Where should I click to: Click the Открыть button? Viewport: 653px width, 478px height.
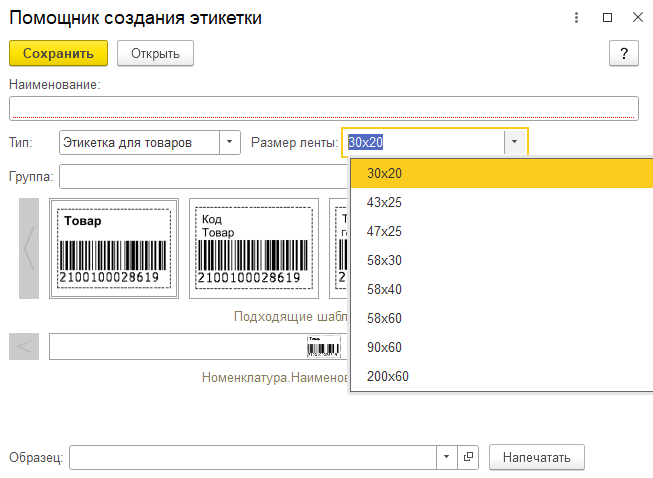(155, 53)
